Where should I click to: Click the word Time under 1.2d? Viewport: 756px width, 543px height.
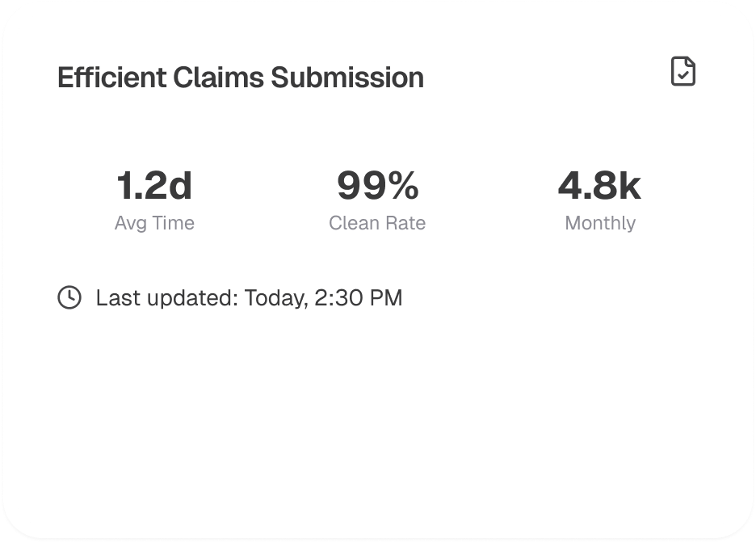click(x=175, y=223)
